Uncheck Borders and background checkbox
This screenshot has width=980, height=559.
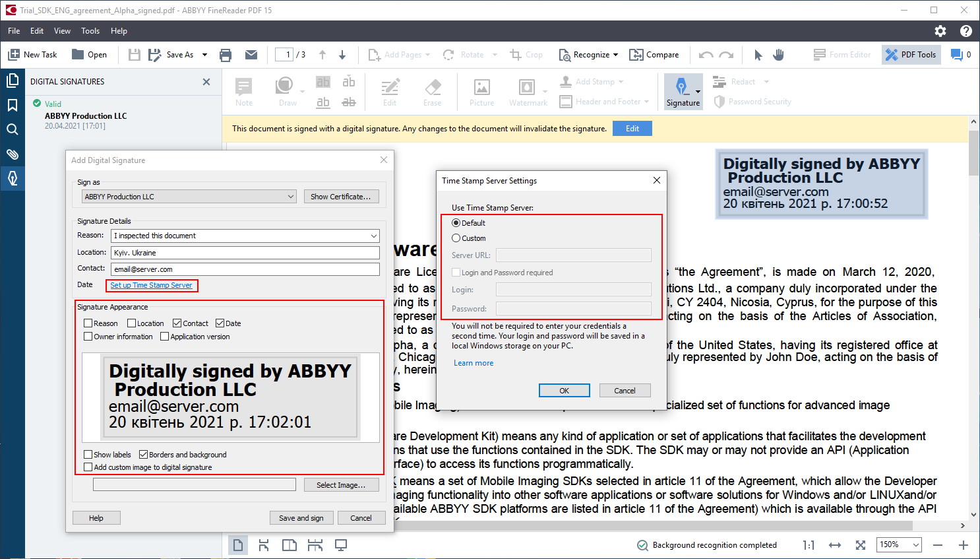pyautogui.click(x=143, y=455)
